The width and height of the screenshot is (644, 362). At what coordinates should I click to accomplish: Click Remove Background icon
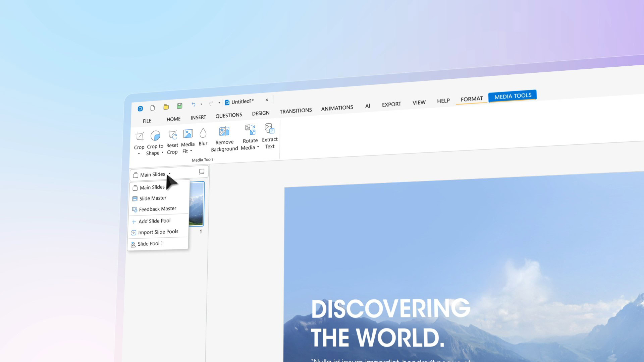click(224, 131)
